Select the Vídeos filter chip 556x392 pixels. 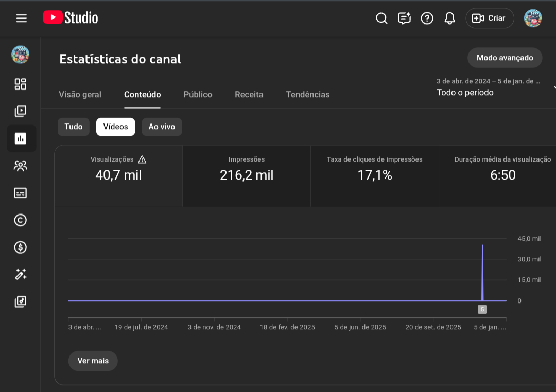tap(115, 127)
